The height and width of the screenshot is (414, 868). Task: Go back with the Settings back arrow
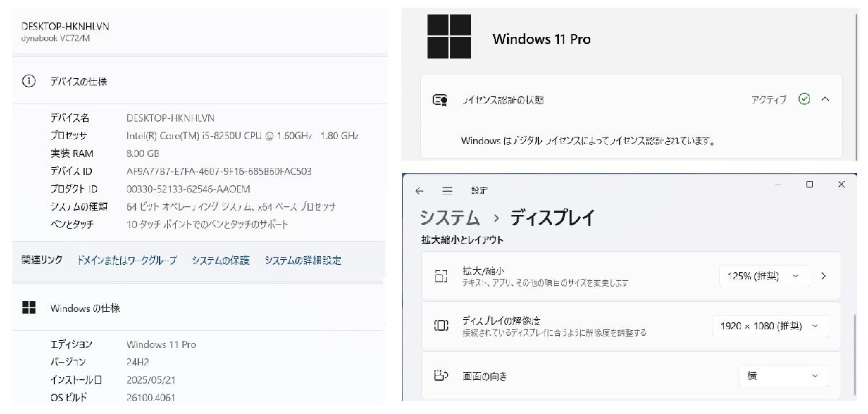(x=420, y=190)
